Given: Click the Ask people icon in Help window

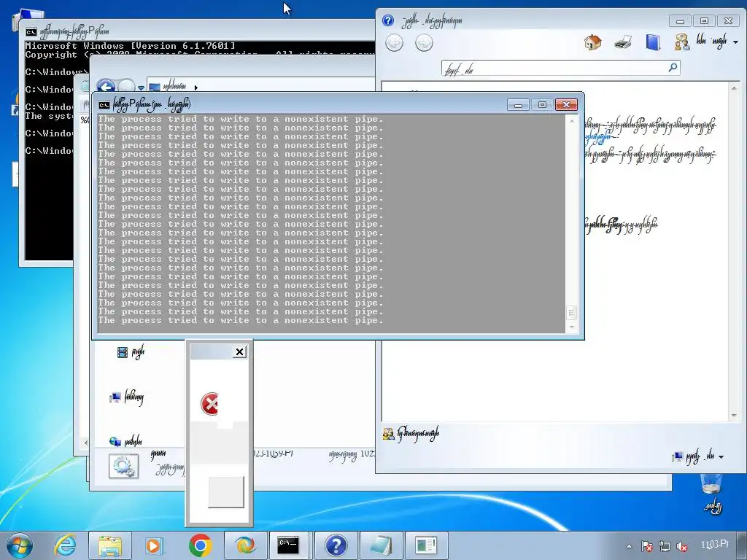Looking at the screenshot, I should pyautogui.click(x=682, y=42).
